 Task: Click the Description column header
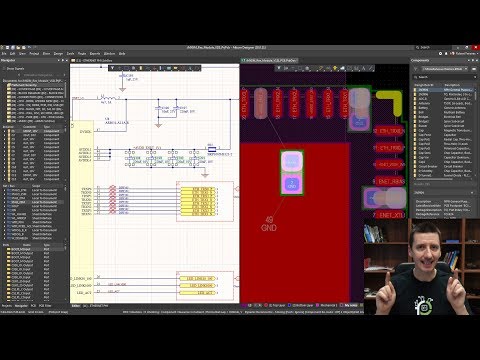[x=452, y=85]
